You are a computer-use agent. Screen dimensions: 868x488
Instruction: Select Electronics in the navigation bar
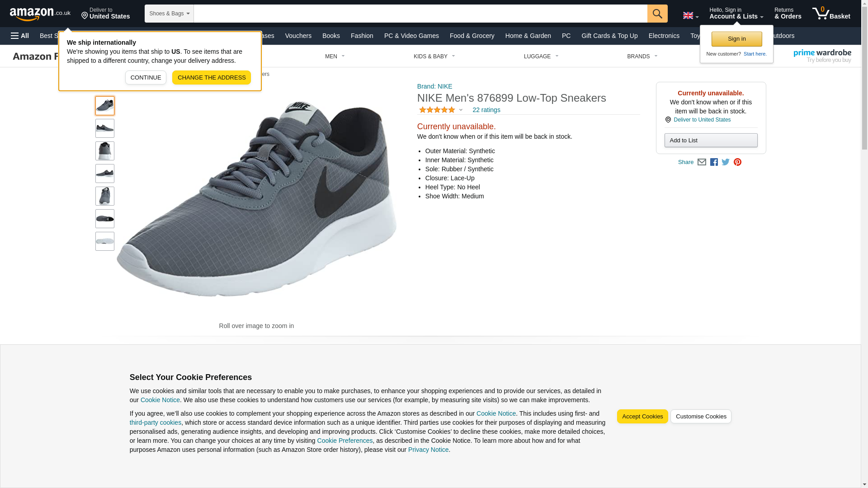[664, 36]
